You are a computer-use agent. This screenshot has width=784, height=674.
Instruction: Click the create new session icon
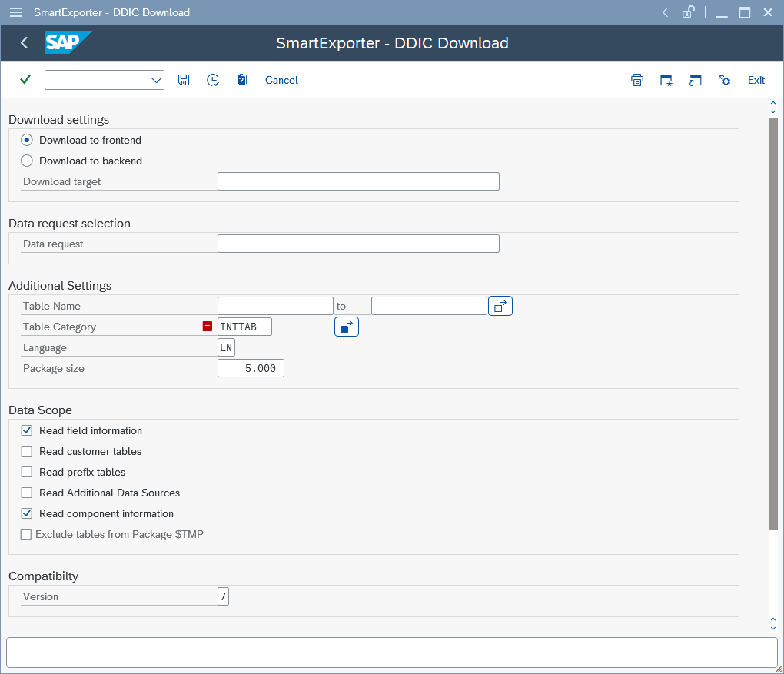coord(666,80)
